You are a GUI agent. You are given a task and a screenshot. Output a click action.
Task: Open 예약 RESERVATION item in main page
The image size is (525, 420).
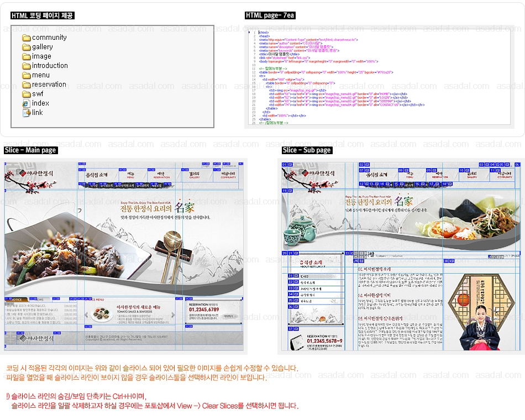[161, 175]
